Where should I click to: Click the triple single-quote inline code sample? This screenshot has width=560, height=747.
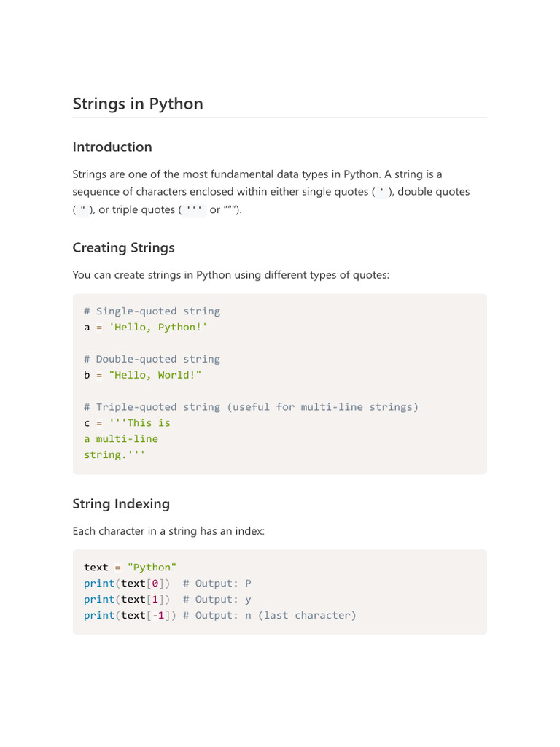coord(194,210)
